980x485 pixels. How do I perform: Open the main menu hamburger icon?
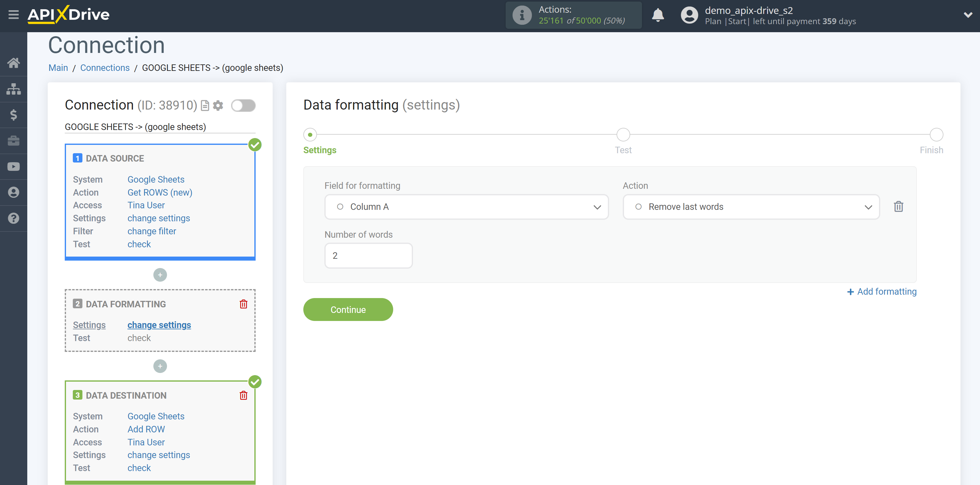[13, 13]
